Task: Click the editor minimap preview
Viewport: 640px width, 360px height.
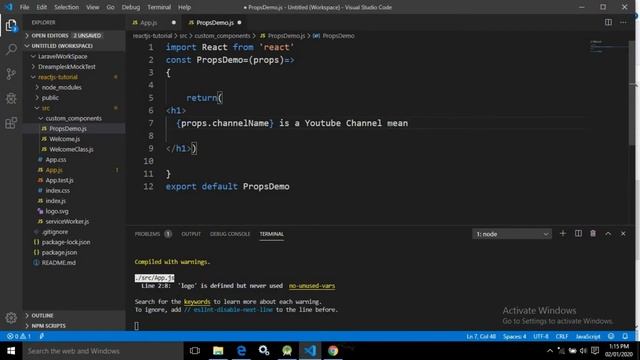Action: 609,46
